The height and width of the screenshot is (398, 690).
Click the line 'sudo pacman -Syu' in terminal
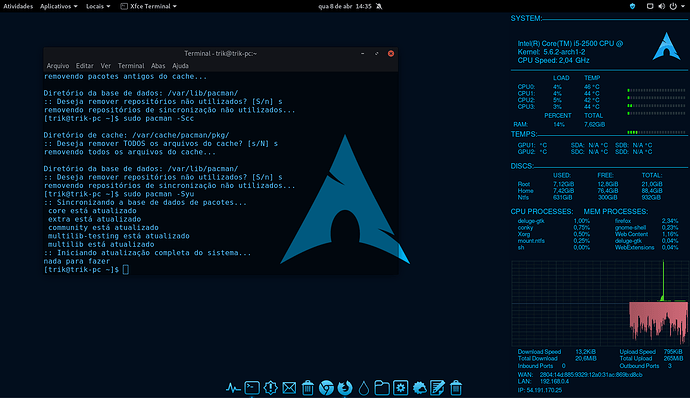159,194
